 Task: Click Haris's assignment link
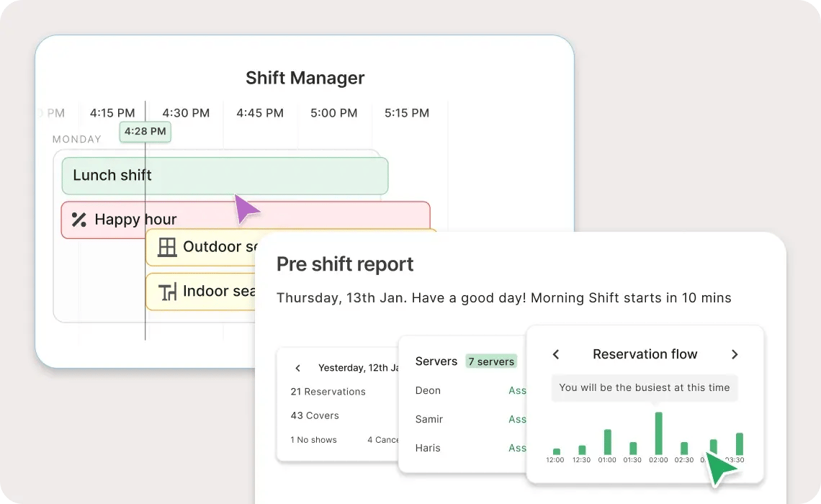point(517,448)
